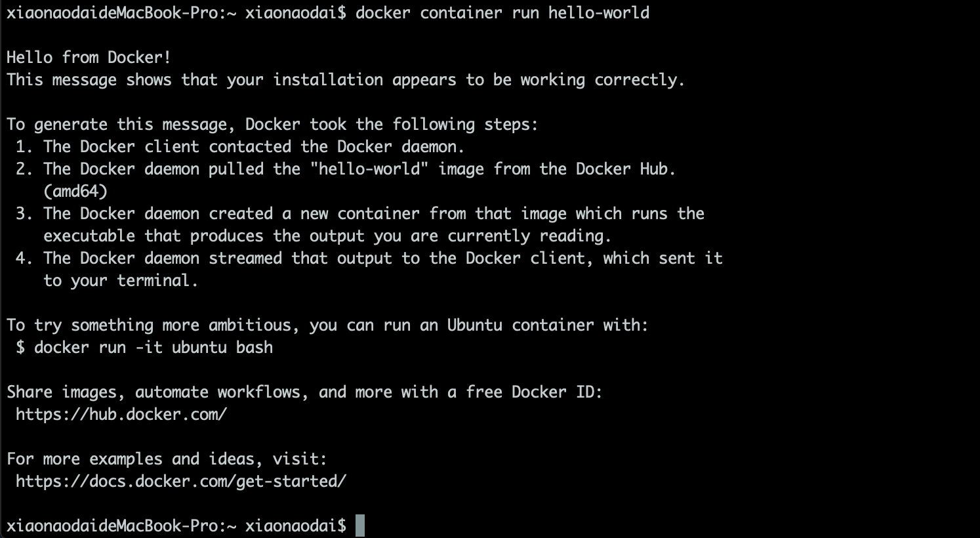Click the last 'xiaonaodaideMacBook-Pro' prompt at bottom

tap(116, 526)
